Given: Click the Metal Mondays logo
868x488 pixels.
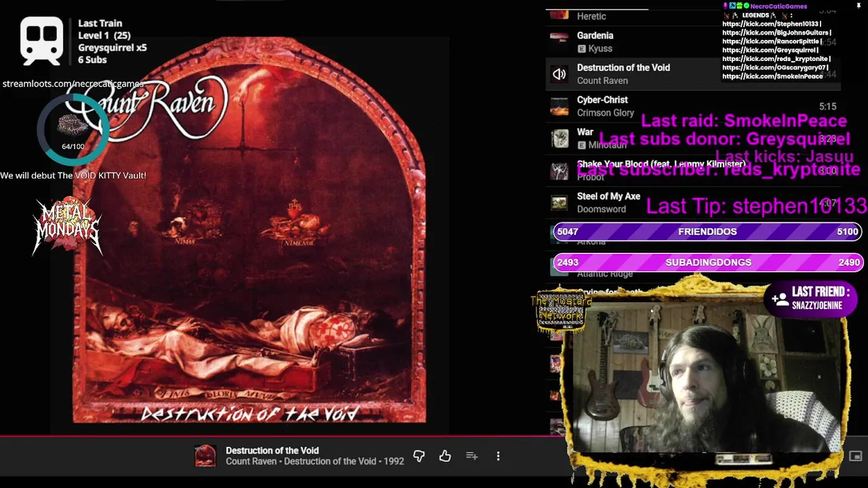Looking at the screenshot, I should tap(66, 226).
